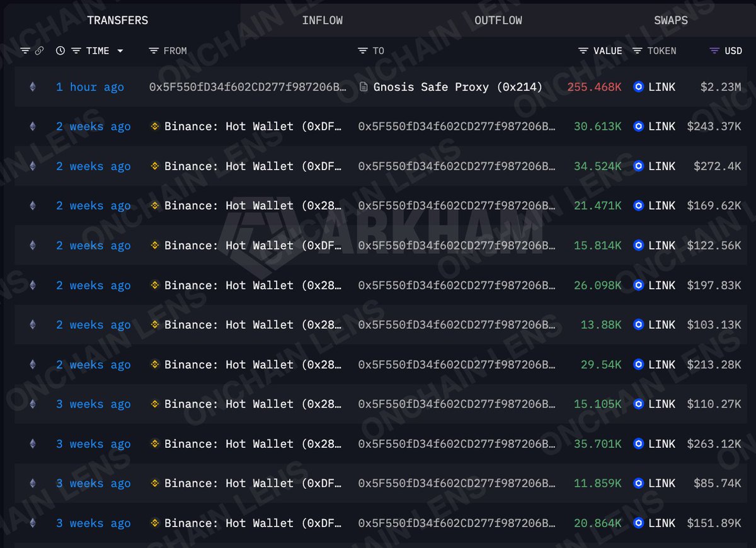The width and height of the screenshot is (756, 548).
Task: Open Binance Hot Wallet in 30.613K row
Action: tap(253, 127)
